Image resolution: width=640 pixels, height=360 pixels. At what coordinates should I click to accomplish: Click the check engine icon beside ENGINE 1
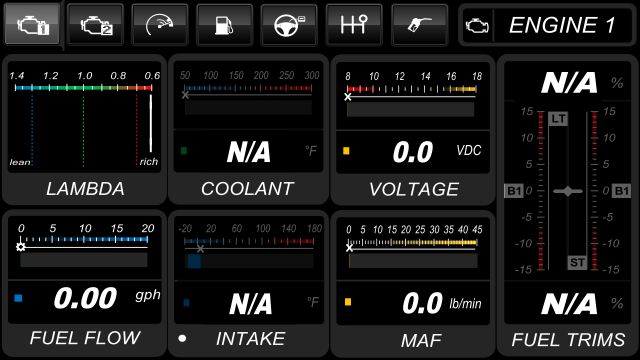pyautogui.click(x=477, y=26)
